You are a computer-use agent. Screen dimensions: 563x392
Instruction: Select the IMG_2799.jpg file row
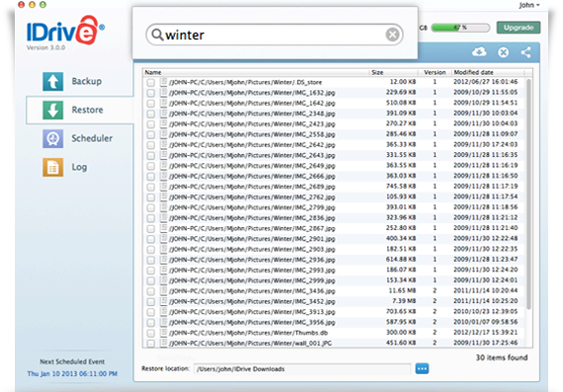(334, 207)
